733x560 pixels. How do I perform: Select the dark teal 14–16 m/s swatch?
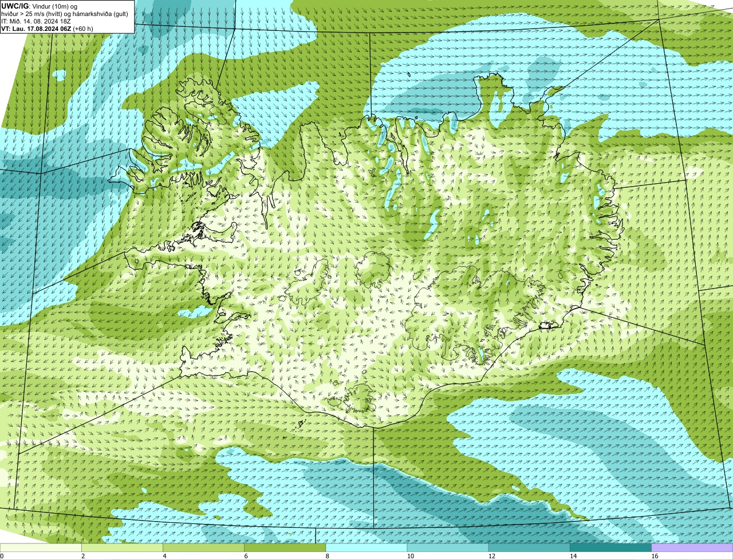pyautogui.click(x=610, y=548)
